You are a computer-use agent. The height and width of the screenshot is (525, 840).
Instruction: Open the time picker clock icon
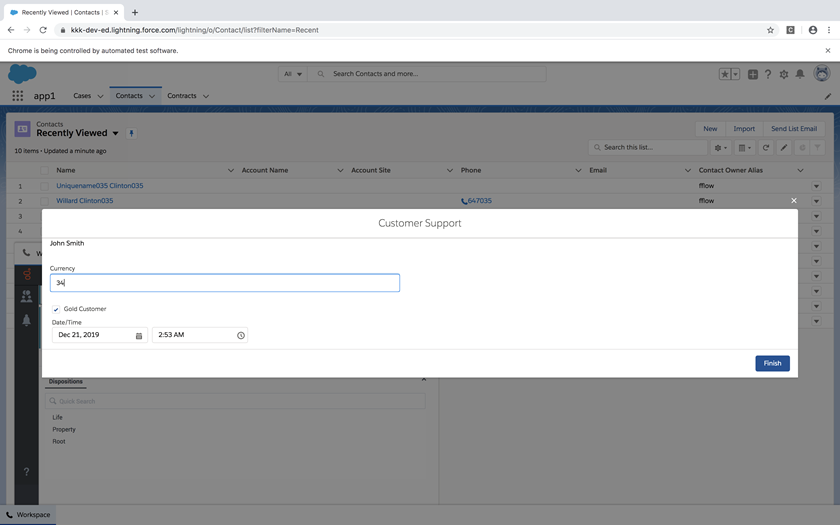point(241,335)
